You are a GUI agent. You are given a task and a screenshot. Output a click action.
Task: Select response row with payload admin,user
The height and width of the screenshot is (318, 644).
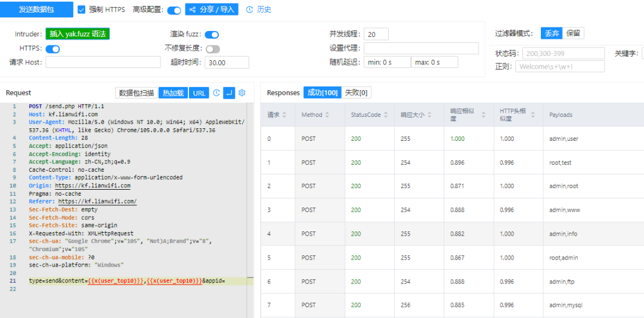452,138
